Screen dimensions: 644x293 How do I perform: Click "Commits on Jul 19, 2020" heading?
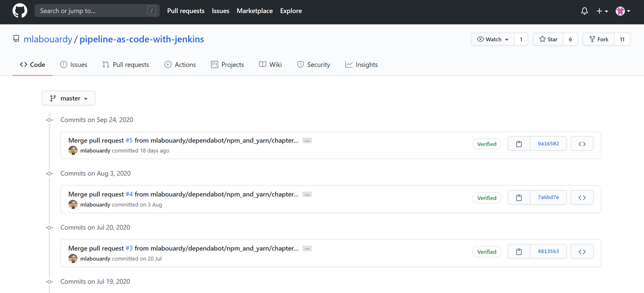click(x=95, y=281)
